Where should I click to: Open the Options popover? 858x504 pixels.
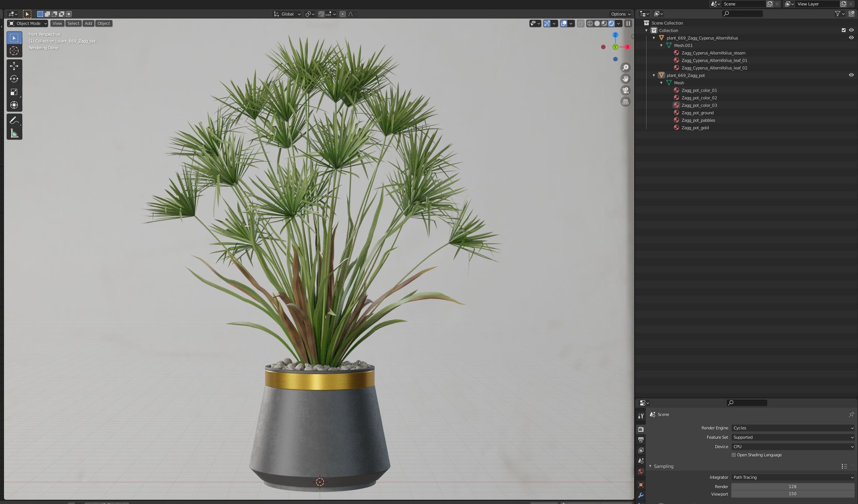621,14
